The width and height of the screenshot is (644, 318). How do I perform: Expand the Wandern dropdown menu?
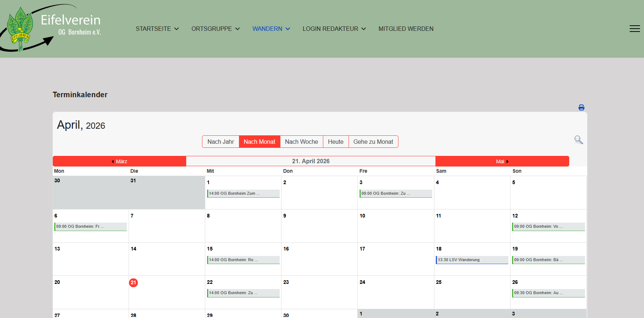tap(271, 29)
